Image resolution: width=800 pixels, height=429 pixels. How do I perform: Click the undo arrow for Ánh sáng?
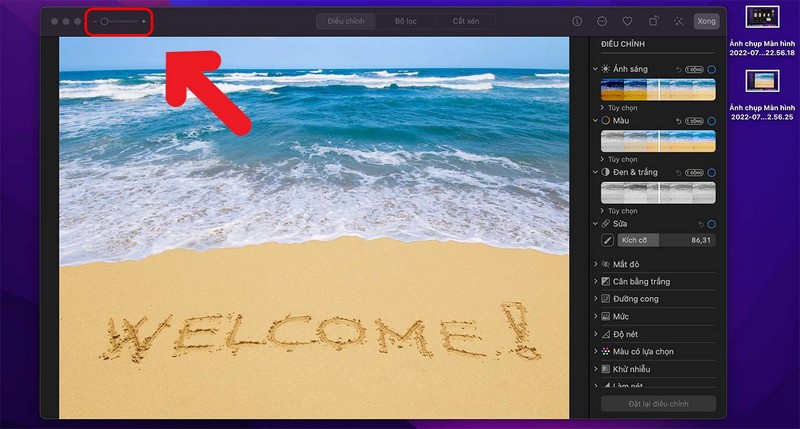[678, 69]
